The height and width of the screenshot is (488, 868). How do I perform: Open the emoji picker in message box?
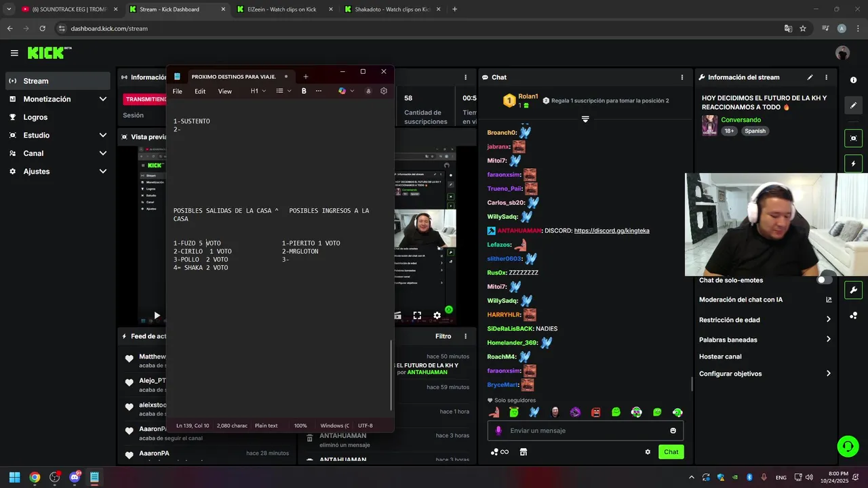pos(673,430)
